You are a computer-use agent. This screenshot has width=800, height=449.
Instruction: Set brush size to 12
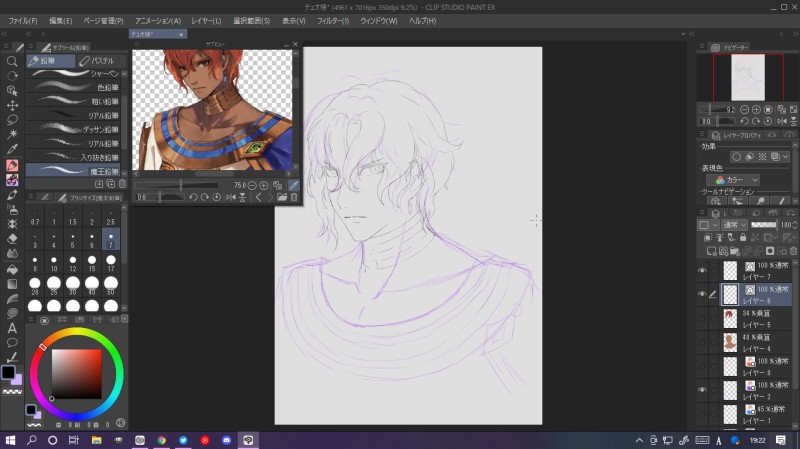[73, 263]
